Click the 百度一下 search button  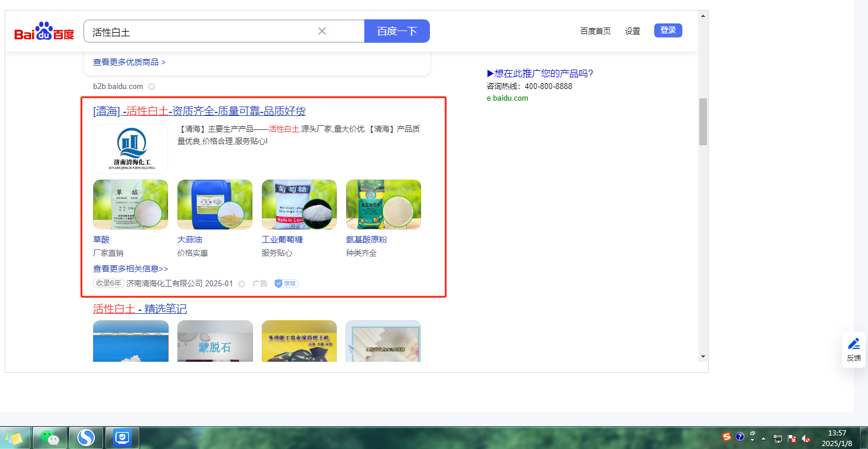click(x=397, y=31)
